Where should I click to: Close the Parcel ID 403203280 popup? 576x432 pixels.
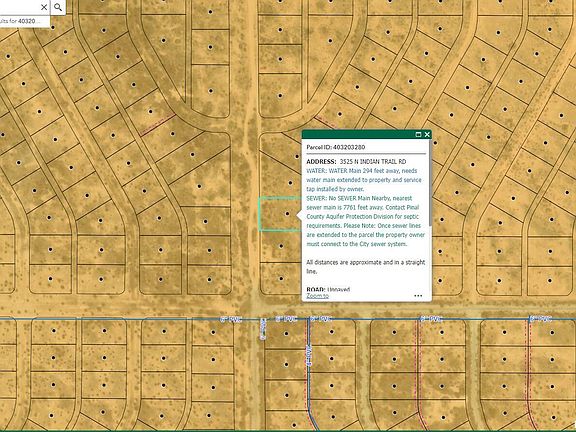427,134
